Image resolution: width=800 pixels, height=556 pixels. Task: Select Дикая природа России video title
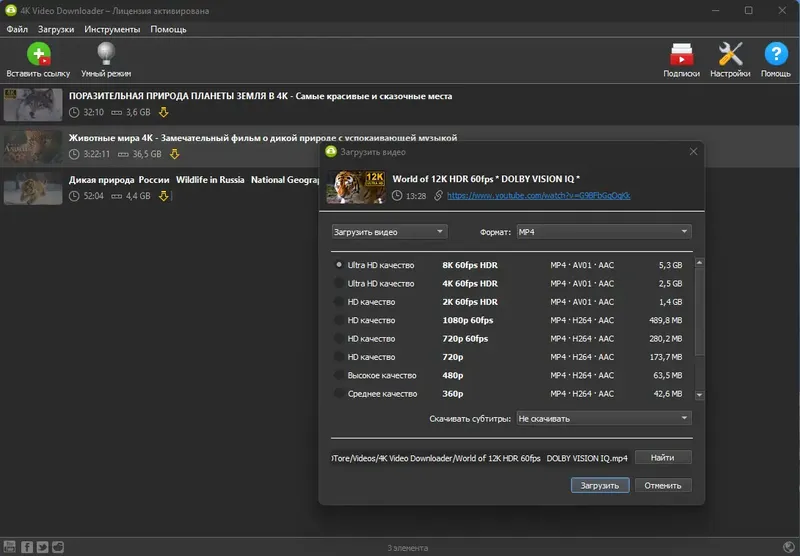click(194, 180)
